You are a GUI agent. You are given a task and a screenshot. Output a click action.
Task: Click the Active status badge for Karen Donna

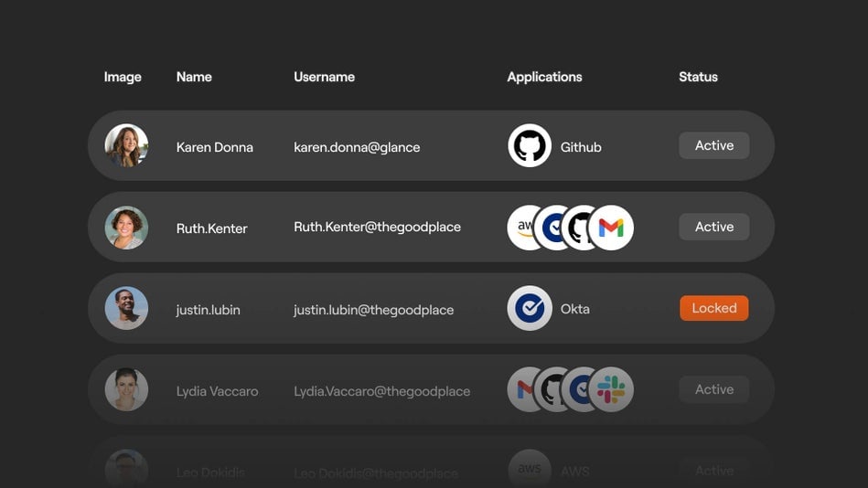713,145
